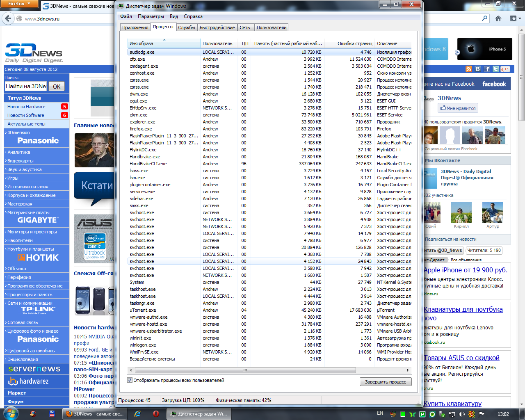
Task: Click the play arrow beside the iPhone 5 banner
Action: [x=458, y=52]
